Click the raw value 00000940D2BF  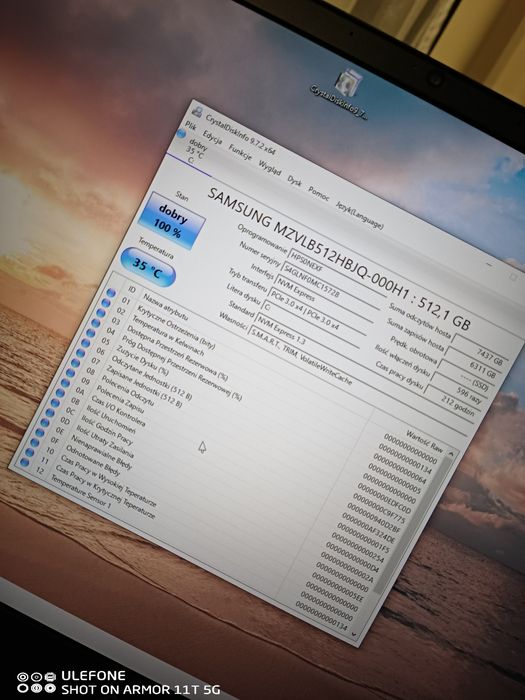(374, 520)
